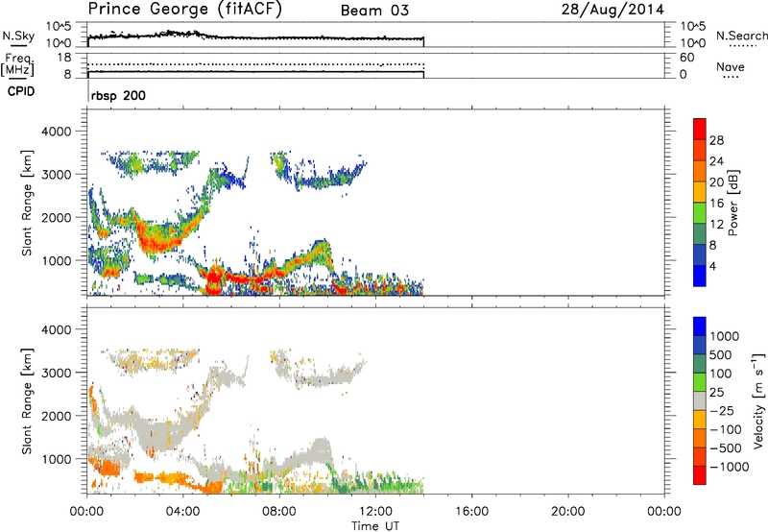
Task: Click the solid N.Sky legend line sample
Action: click(x=18, y=46)
